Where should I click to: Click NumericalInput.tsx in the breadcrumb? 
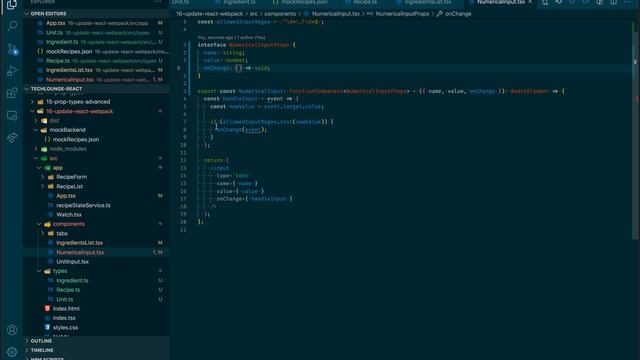[336, 14]
